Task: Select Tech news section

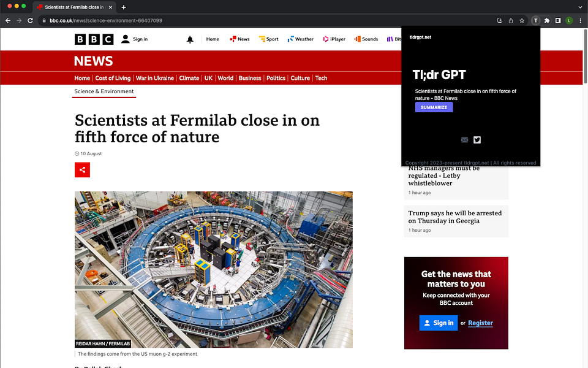Action: (x=321, y=78)
